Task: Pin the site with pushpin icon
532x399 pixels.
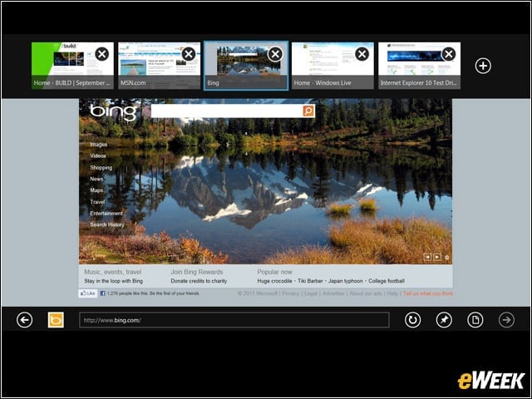Action: tap(444, 319)
